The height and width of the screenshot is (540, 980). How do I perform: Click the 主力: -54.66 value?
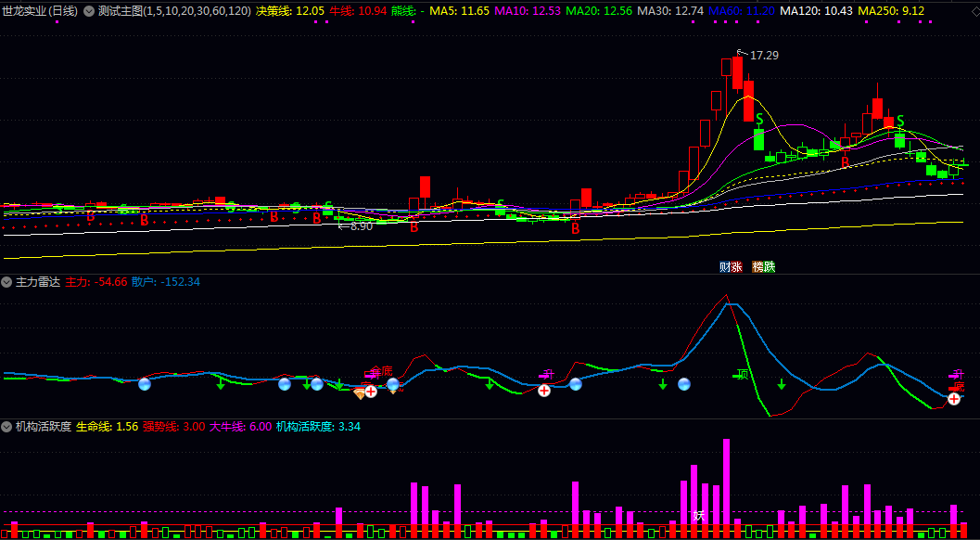pyautogui.click(x=96, y=281)
